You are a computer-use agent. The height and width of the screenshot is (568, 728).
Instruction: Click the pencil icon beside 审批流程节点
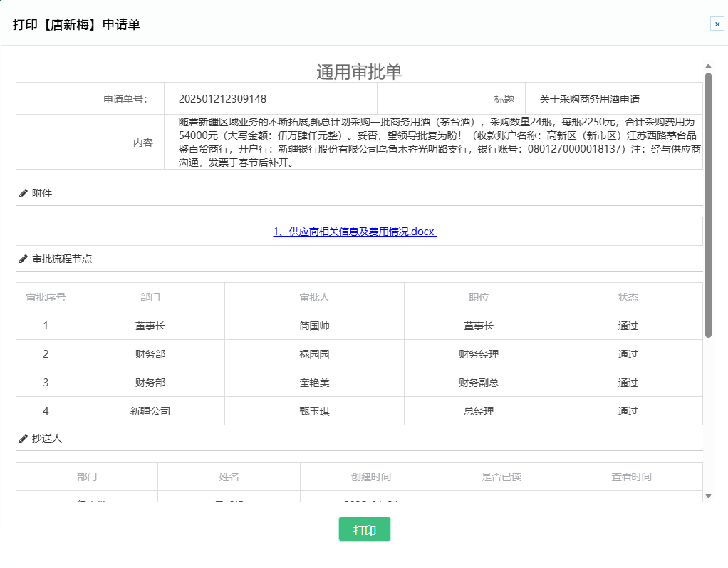tap(24, 259)
